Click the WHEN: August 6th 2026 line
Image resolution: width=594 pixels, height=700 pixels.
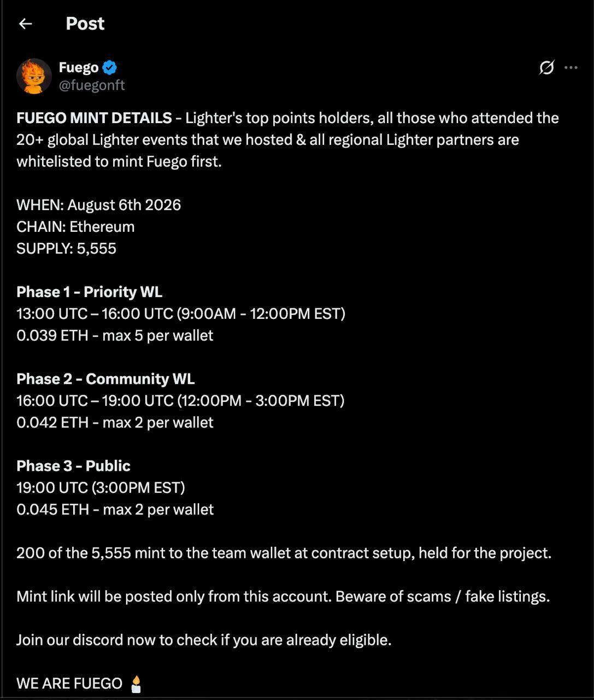(98, 205)
